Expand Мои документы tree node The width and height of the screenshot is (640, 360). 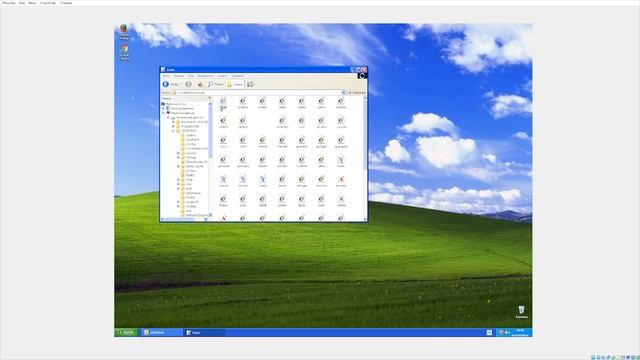[x=164, y=109]
